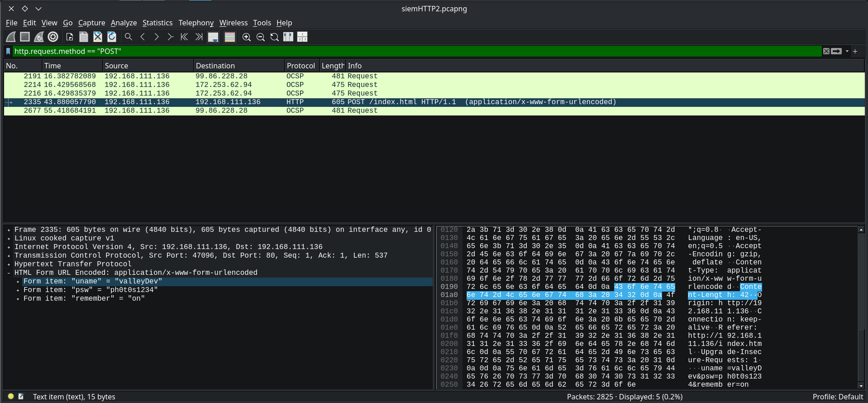Screen dimensions: 868x403
Task: Click Profile: Default in status bar
Action: (838, 397)
